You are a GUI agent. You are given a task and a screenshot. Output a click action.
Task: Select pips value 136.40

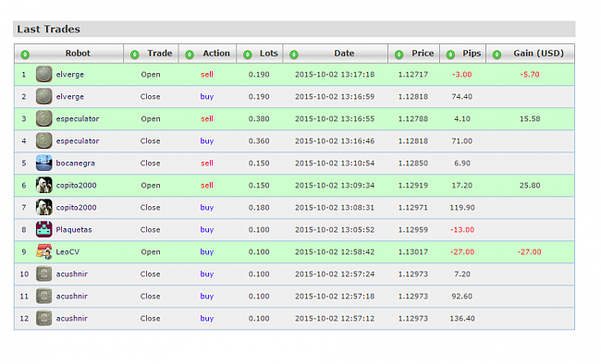tap(462, 319)
